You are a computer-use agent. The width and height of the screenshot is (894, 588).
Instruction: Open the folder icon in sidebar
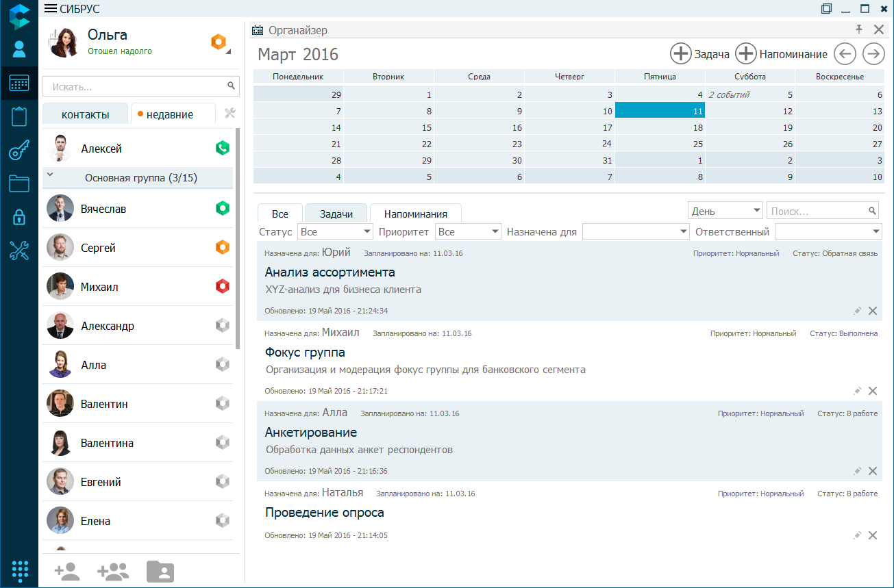coord(18,183)
